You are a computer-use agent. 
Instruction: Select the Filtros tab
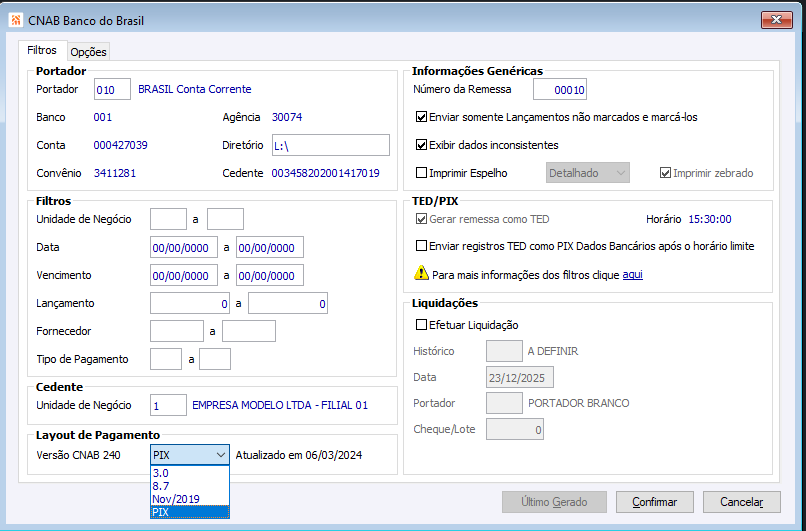point(42,50)
